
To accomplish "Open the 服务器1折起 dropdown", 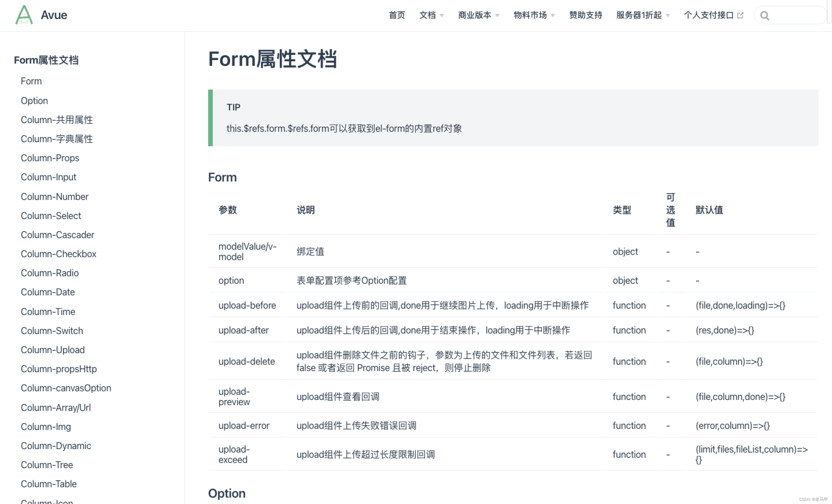I will pos(639,15).
